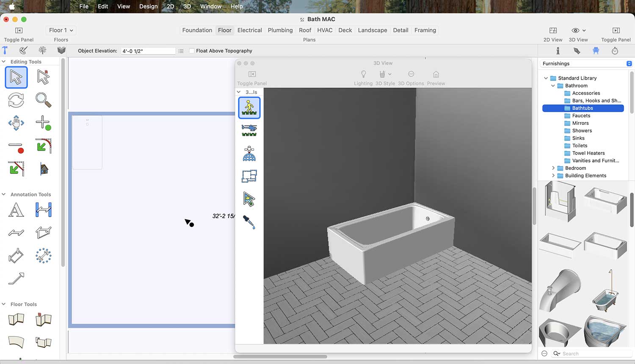Screen dimensions: 635x364
Task: Select the arrow Select Objects tool
Action: tap(16, 77)
